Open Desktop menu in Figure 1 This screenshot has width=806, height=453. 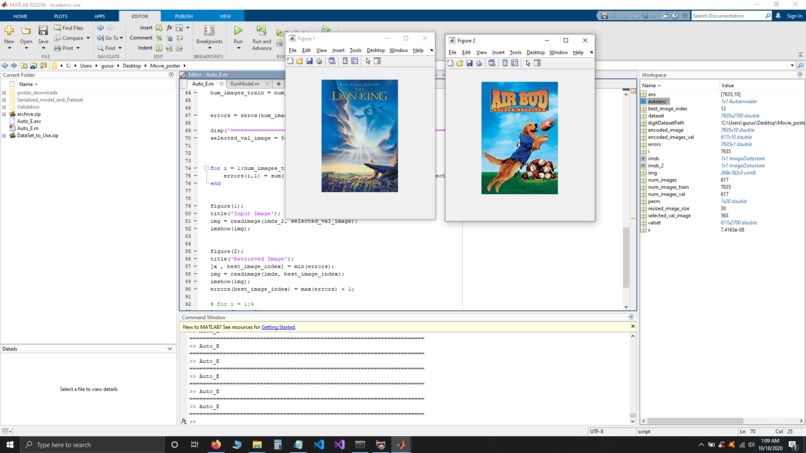pos(375,50)
